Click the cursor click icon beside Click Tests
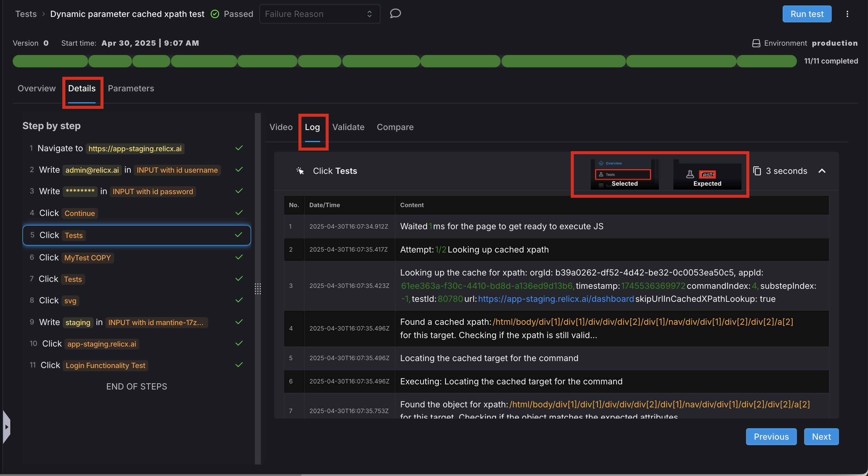 [300, 171]
